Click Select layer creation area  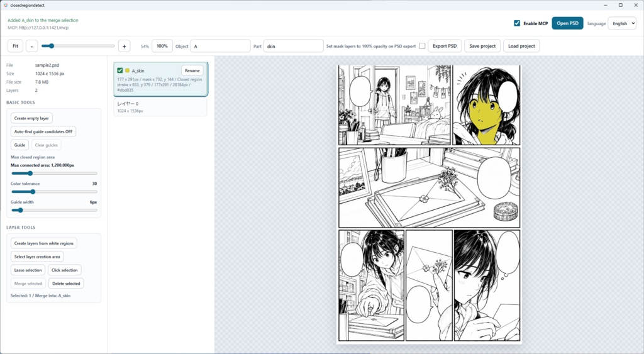tap(37, 257)
